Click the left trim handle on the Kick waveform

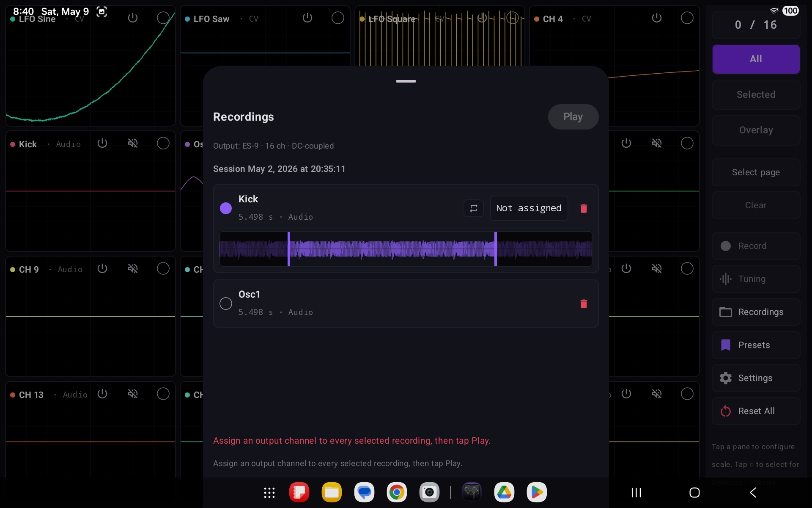[289, 249]
